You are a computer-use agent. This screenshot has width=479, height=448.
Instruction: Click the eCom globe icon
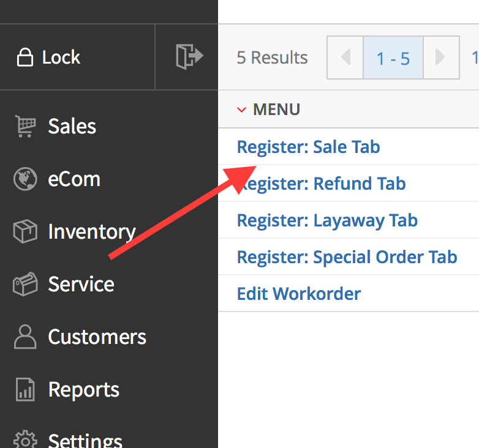coord(25,179)
